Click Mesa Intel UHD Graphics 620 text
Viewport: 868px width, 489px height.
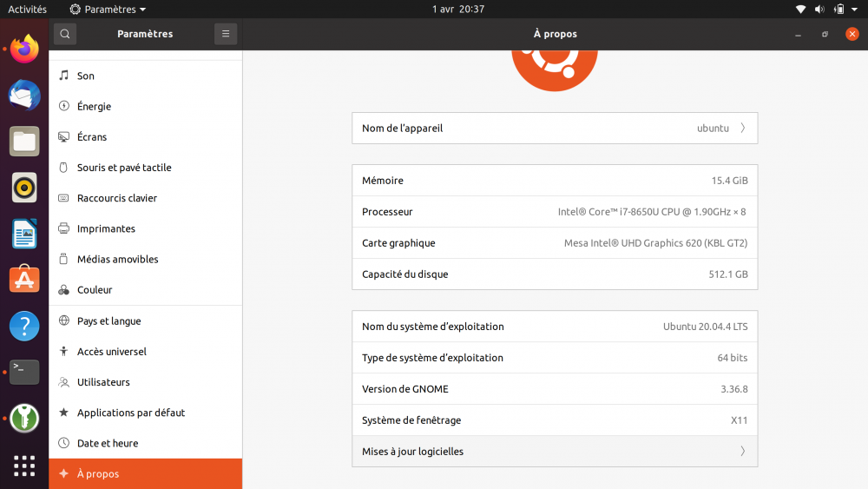pos(655,242)
